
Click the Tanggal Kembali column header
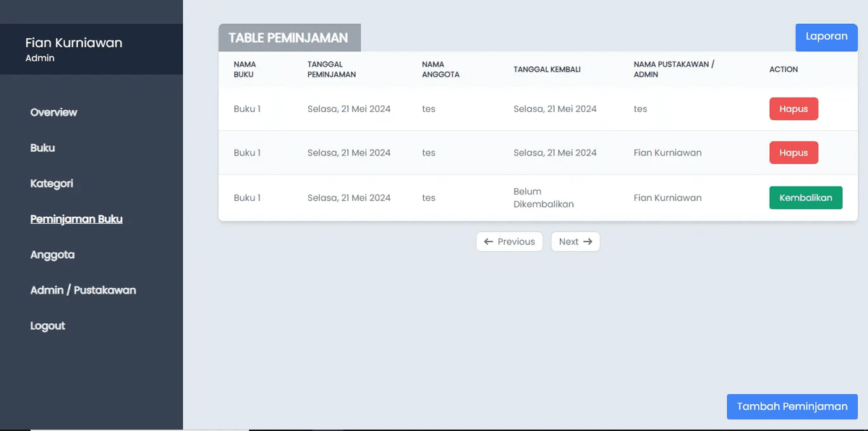(x=547, y=69)
